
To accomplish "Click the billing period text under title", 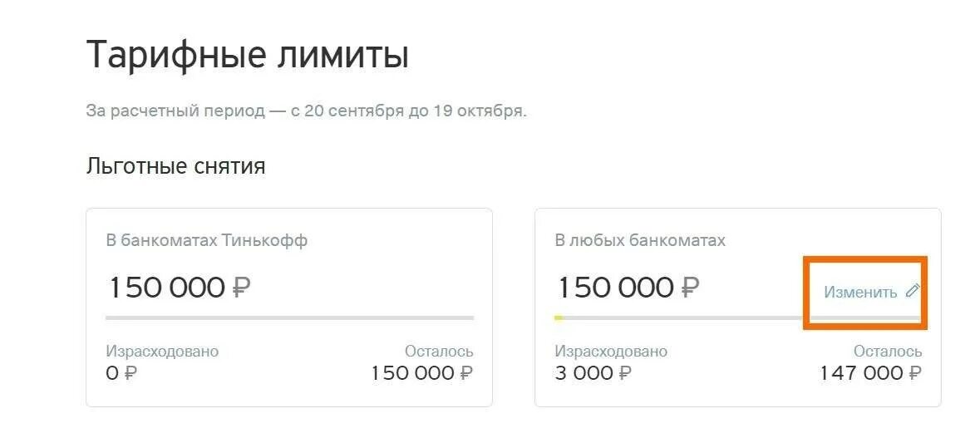I will 306,111.
